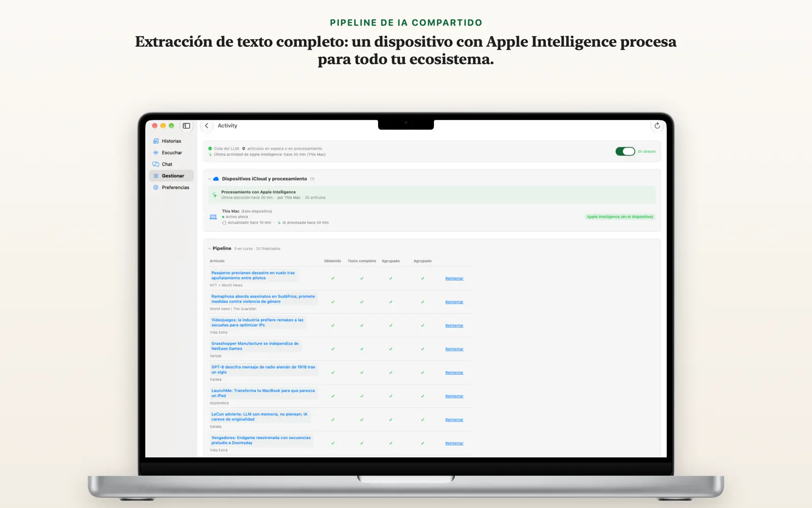The height and width of the screenshot is (508, 812).
Task: Click the iCloud cloud icon
Action: coord(216,179)
